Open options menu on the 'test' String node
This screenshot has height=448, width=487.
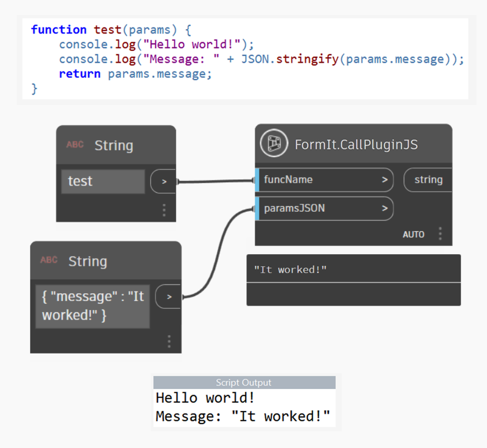coord(164,210)
